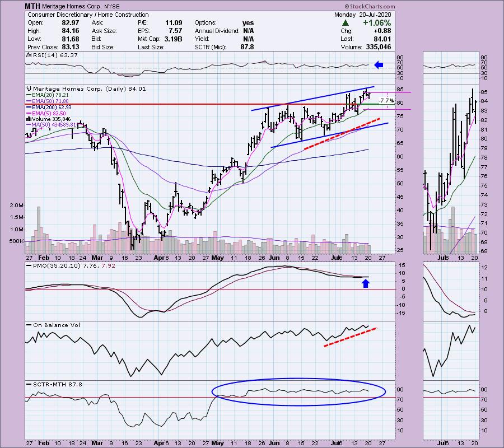Screen dimensions: 504x448
Task: Click the Options value yes
Action: pos(248,23)
